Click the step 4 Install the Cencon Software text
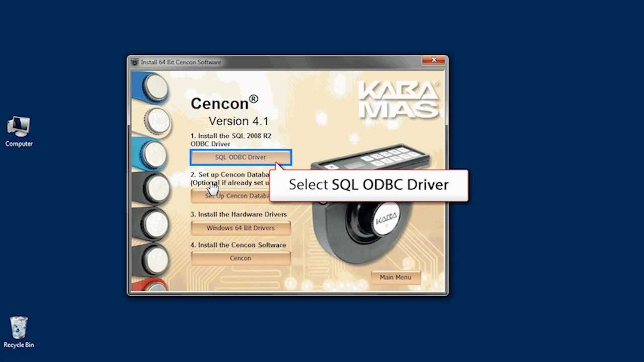 [238, 245]
